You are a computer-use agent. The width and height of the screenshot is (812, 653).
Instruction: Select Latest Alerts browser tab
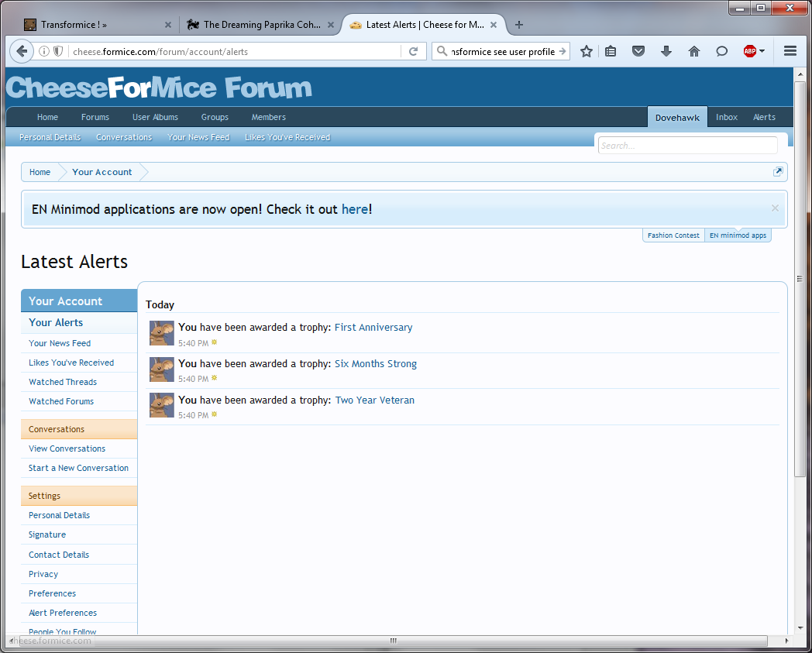pyautogui.click(x=425, y=25)
